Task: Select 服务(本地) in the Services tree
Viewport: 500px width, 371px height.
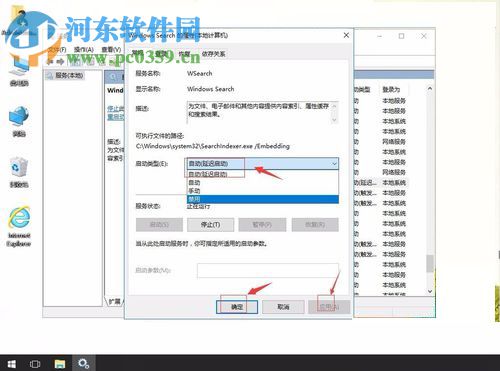Action: click(x=69, y=75)
